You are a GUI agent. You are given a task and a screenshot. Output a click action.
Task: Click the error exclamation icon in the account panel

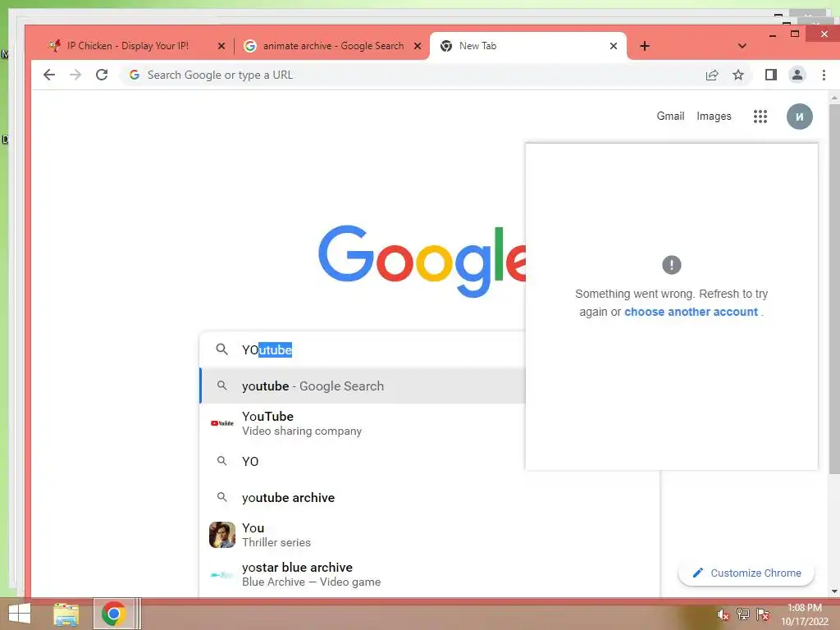click(x=671, y=265)
